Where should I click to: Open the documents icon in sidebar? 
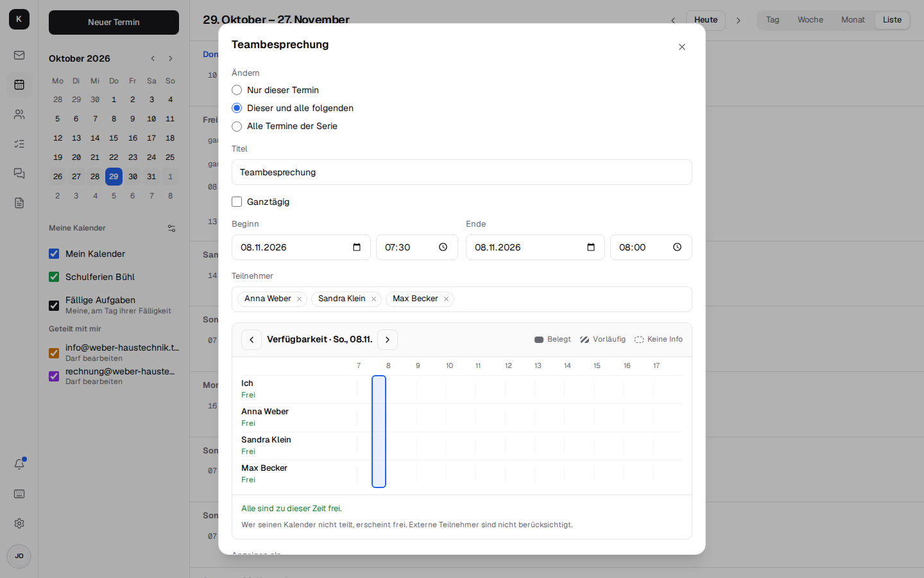tap(19, 203)
